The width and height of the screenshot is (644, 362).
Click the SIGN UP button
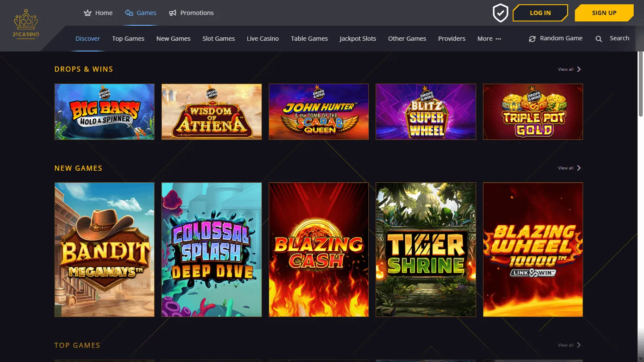(604, 13)
